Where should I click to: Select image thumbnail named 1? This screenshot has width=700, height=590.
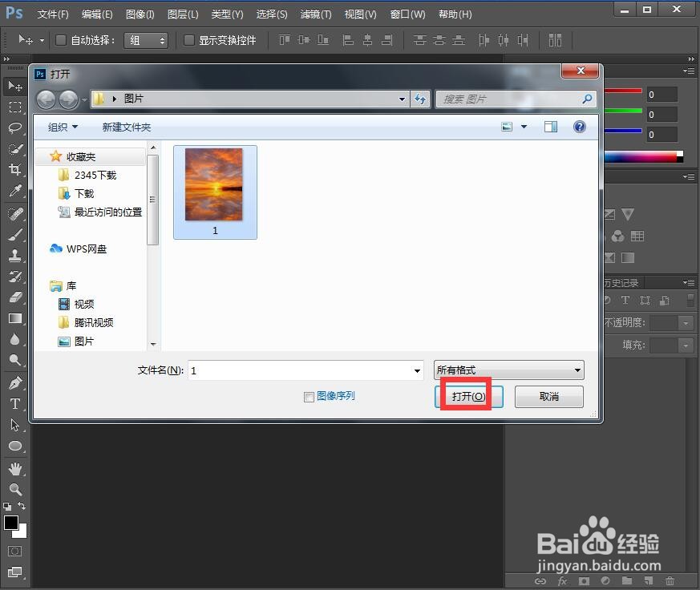pyautogui.click(x=215, y=192)
